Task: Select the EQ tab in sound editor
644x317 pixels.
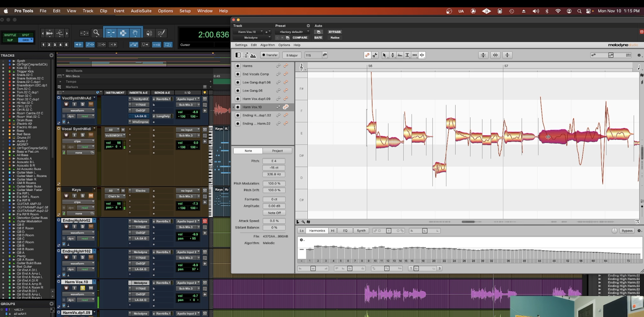Action: point(345,231)
